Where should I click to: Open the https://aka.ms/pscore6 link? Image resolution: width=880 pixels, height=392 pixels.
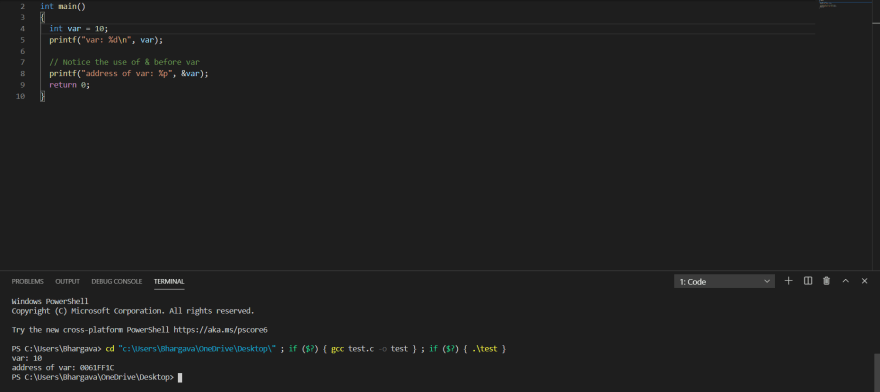221,330
